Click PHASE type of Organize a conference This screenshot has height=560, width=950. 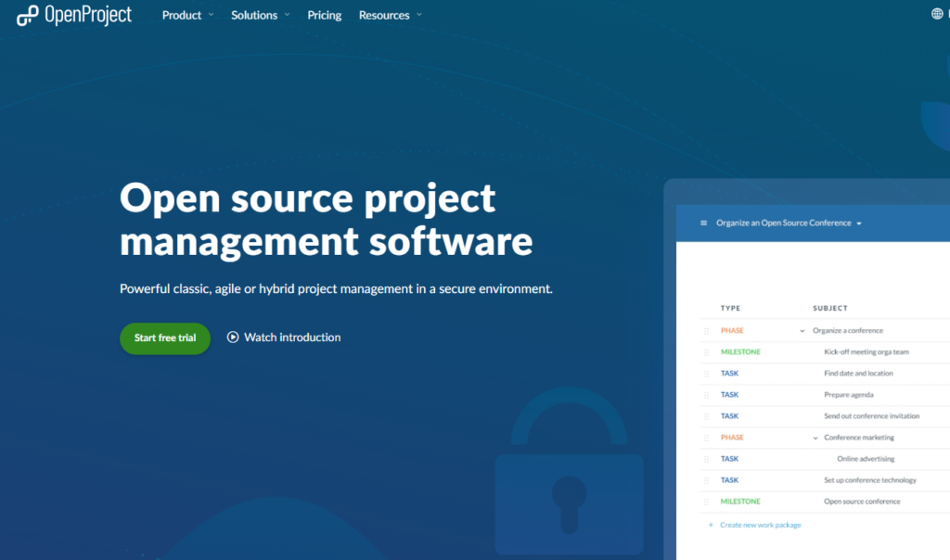[732, 331]
